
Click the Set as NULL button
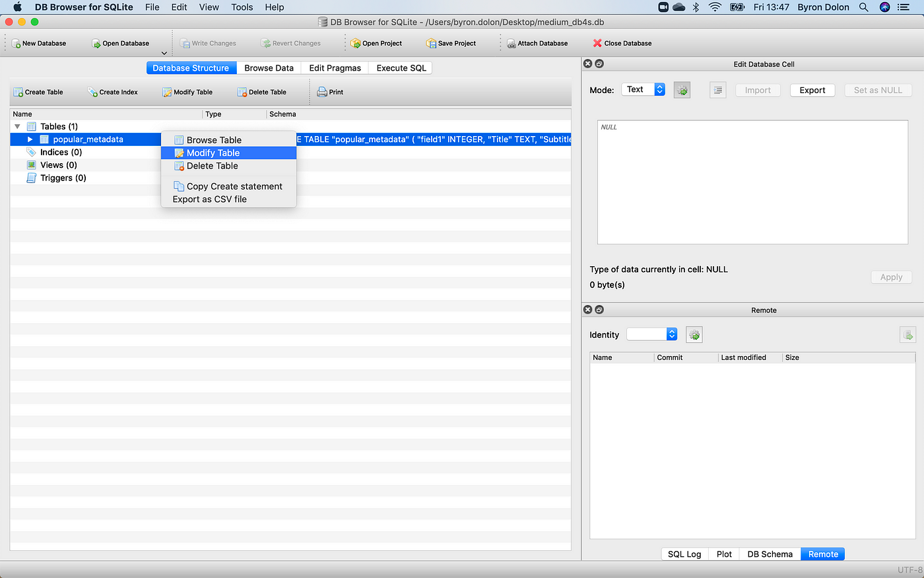(878, 90)
